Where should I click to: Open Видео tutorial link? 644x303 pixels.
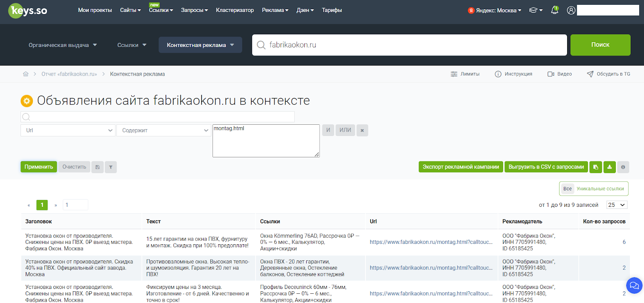[x=559, y=74]
